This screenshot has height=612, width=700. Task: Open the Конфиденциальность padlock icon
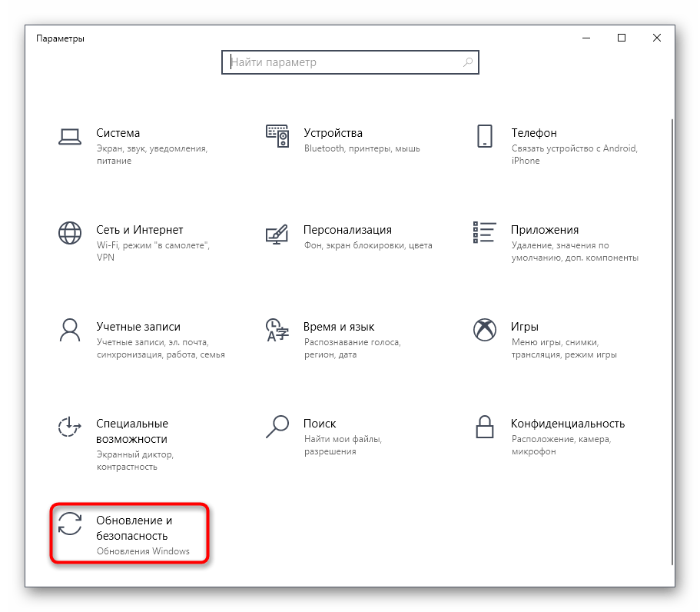[x=484, y=425]
